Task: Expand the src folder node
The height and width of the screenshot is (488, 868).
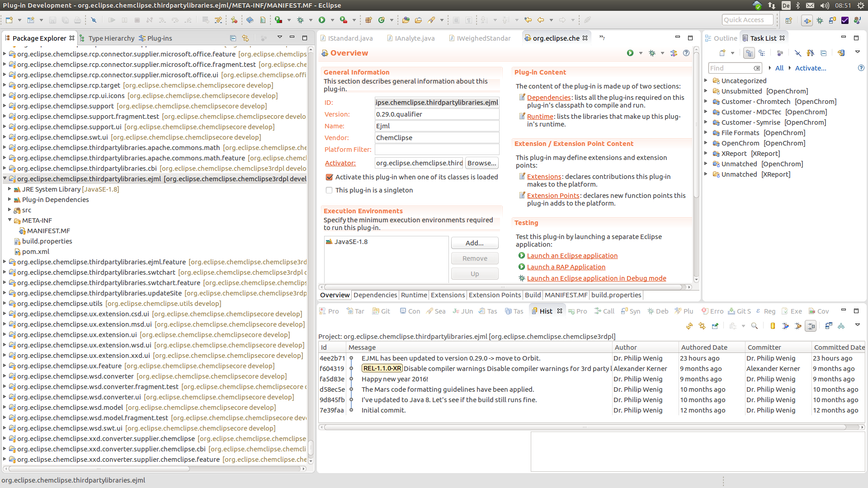Action: (x=9, y=210)
